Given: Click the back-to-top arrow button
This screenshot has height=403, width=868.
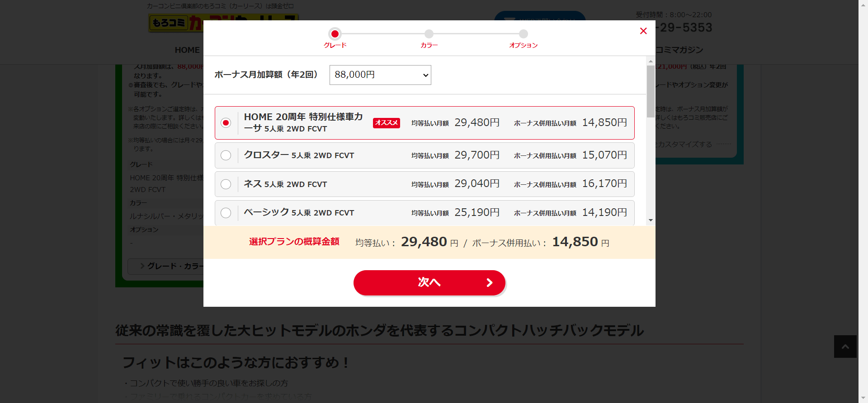Looking at the screenshot, I should point(845,347).
